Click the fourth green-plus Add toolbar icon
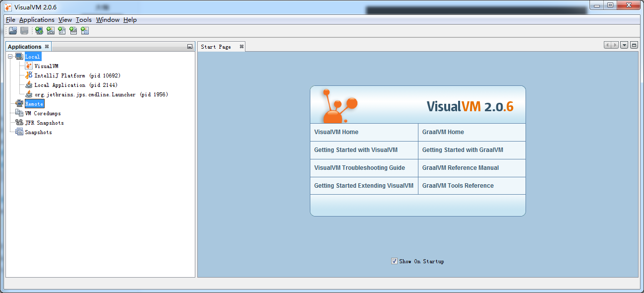Screen dimensions: 644x293 pyautogui.click(x=73, y=31)
